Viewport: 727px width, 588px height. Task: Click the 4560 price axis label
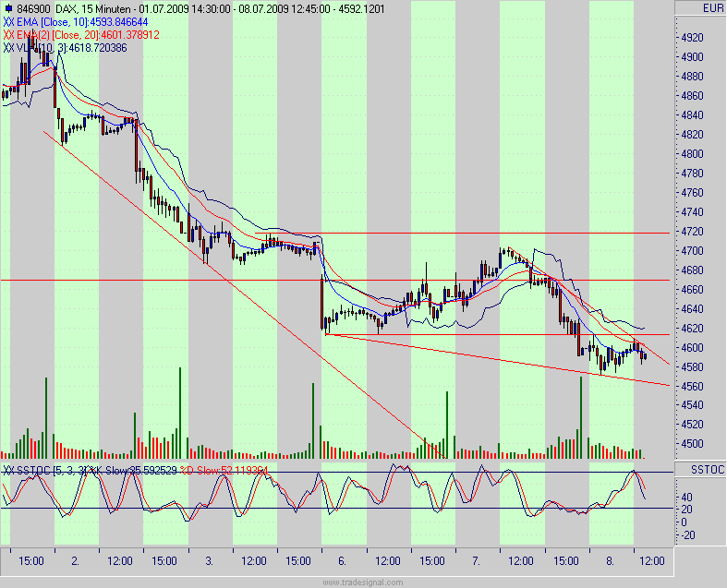[692, 387]
